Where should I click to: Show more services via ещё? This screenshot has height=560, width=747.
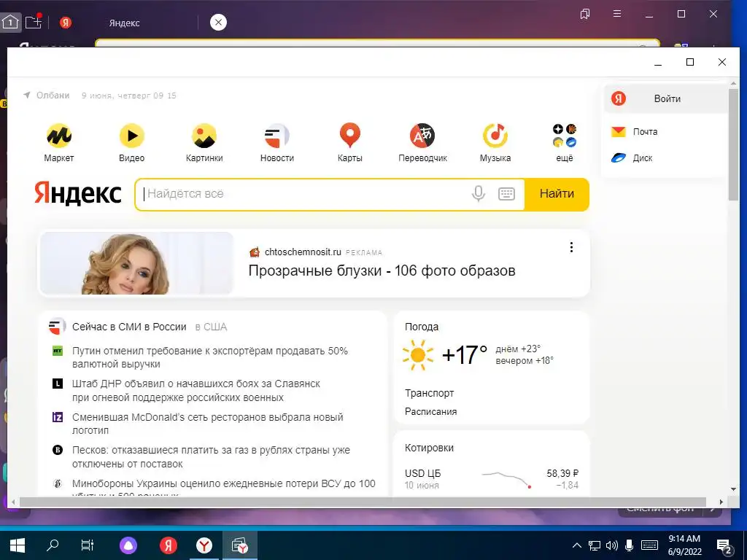pos(565,142)
